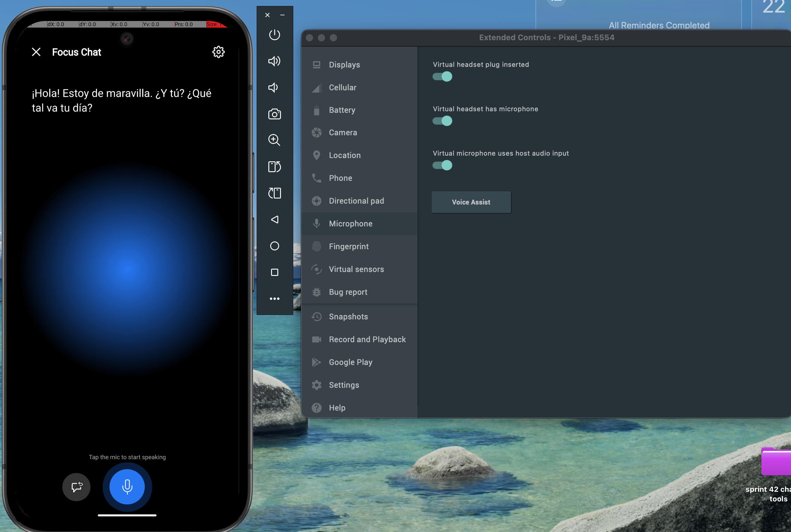Tap the chat switch icon beside mic
This screenshot has width=791, height=532.
77,487
